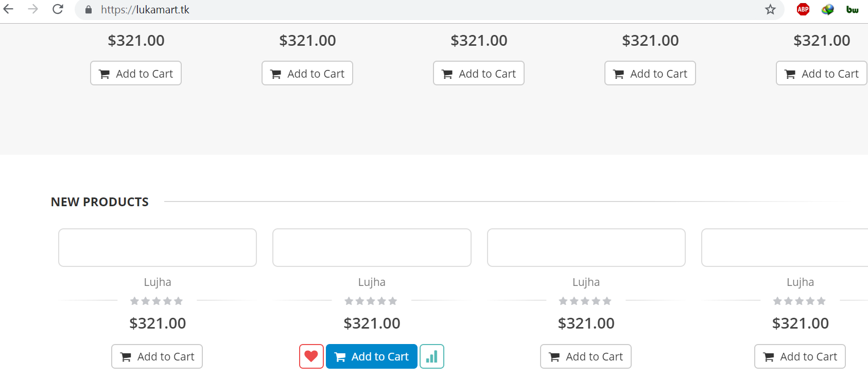This screenshot has width=868, height=379.
Task: Click the NEW PRODUCTS section heading
Action: point(99,202)
